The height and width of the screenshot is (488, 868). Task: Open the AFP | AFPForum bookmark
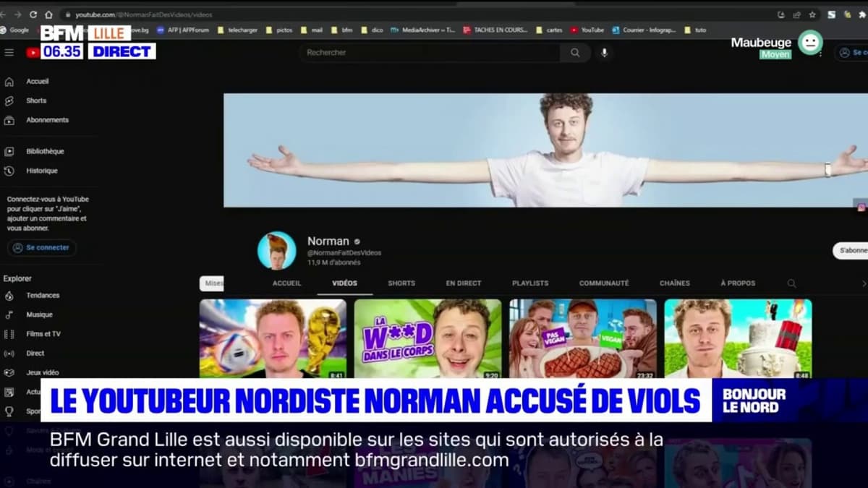tap(183, 30)
